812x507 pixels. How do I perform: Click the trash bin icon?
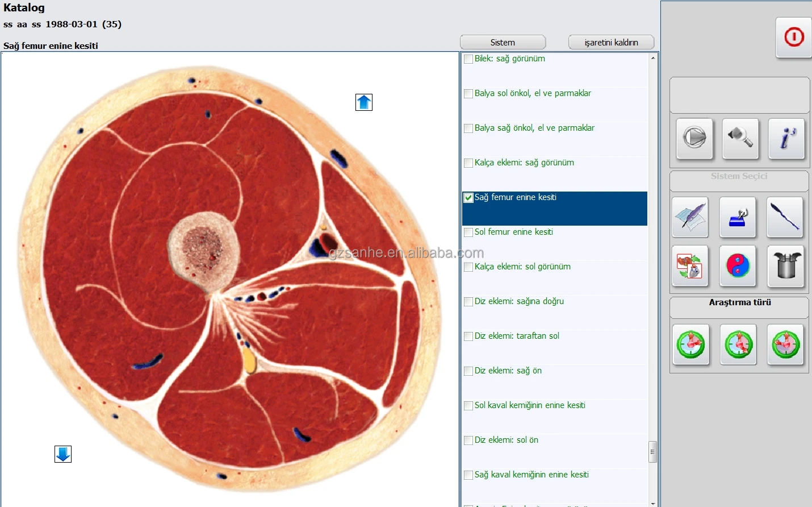click(x=785, y=266)
